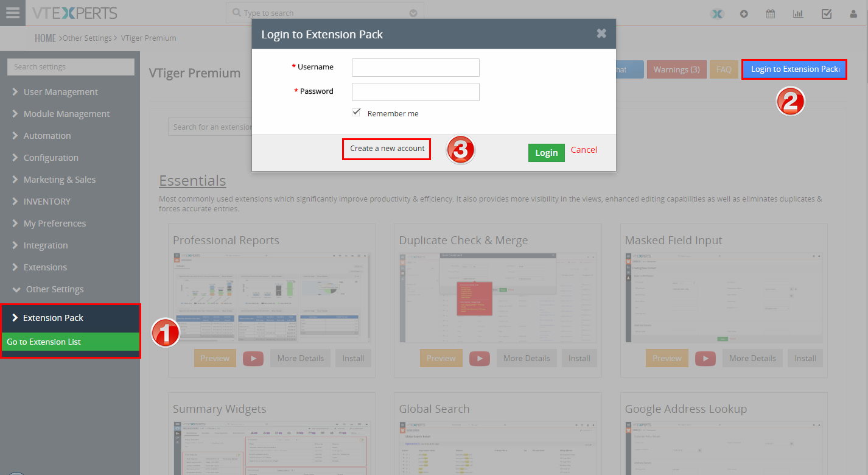Click the green Login button
868x475 pixels.
(x=546, y=152)
